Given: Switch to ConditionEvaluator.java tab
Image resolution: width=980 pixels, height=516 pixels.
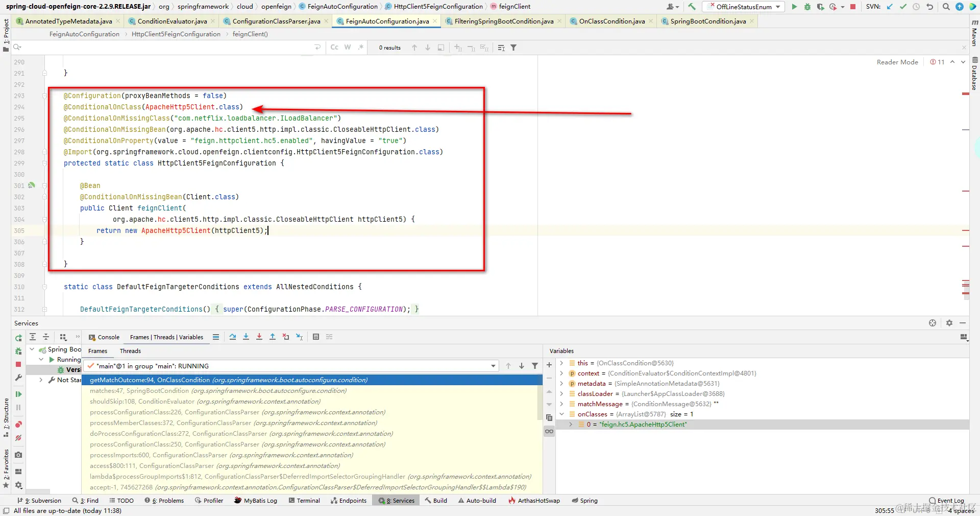Looking at the screenshot, I should [x=173, y=21].
